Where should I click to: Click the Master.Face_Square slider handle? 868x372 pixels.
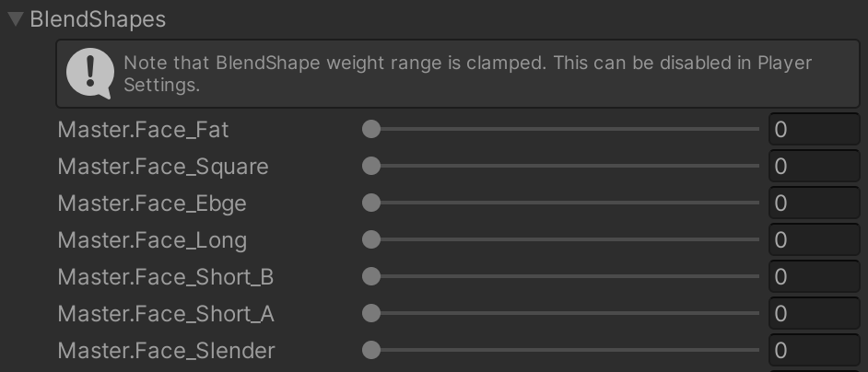[371, 166]
